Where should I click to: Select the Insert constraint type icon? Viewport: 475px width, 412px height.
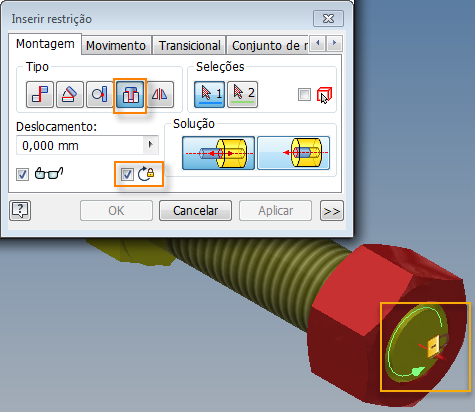click(x=130, y=96)
